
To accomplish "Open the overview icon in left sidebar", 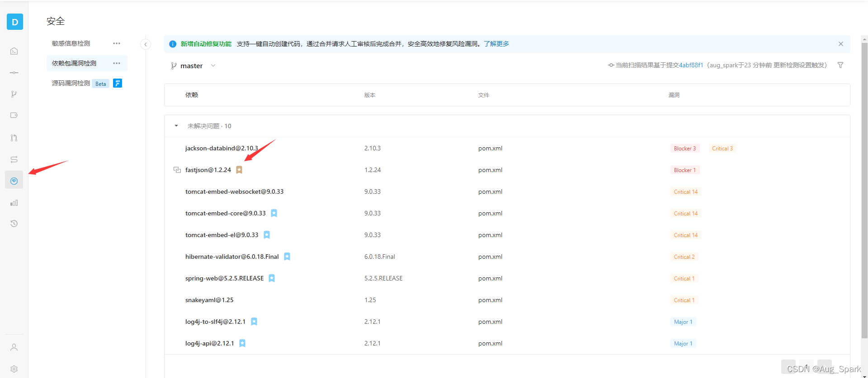I will [14, 51].
